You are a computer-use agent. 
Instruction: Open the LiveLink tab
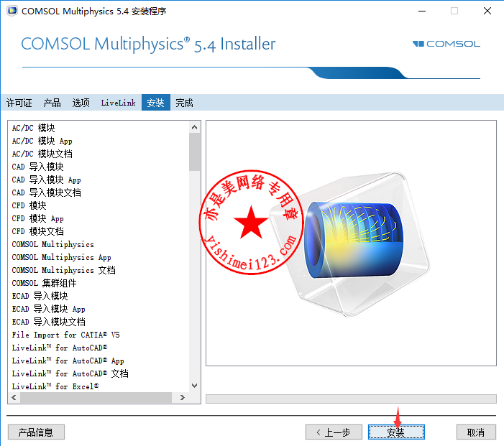click(119, 103)
